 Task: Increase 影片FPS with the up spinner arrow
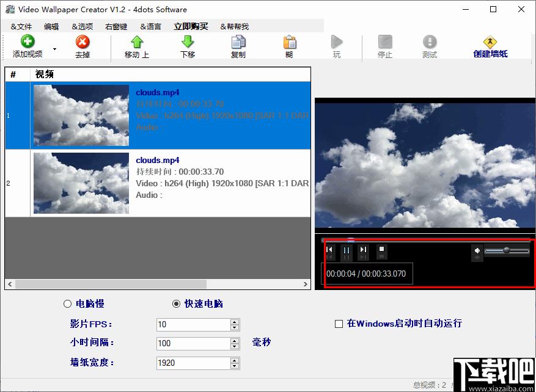(x=235, y=322)
